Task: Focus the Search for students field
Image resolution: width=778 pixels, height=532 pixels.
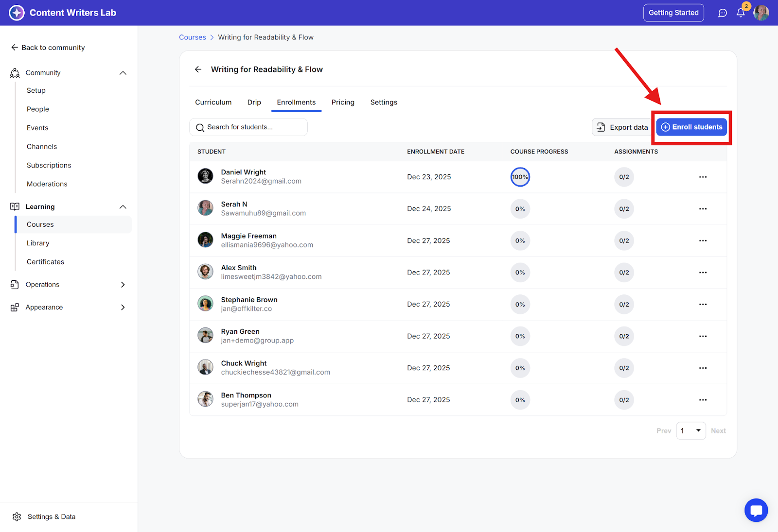Action: (248, 127)
